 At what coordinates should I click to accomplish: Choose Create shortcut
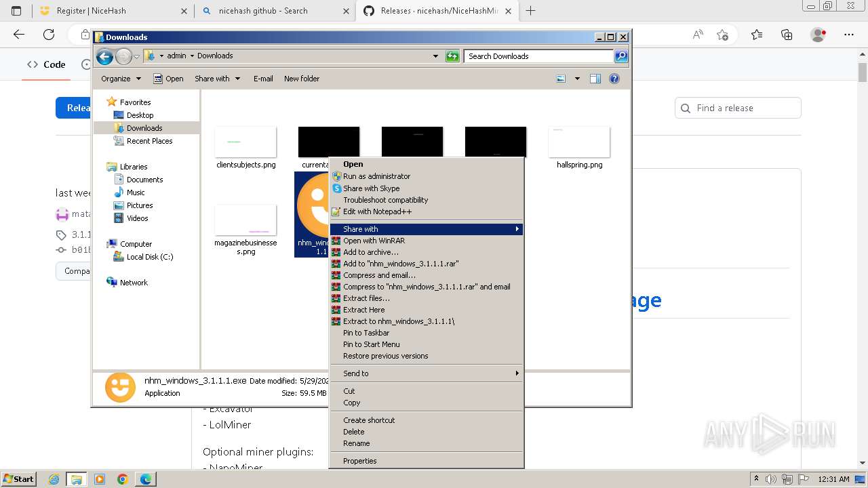[427, 420]
